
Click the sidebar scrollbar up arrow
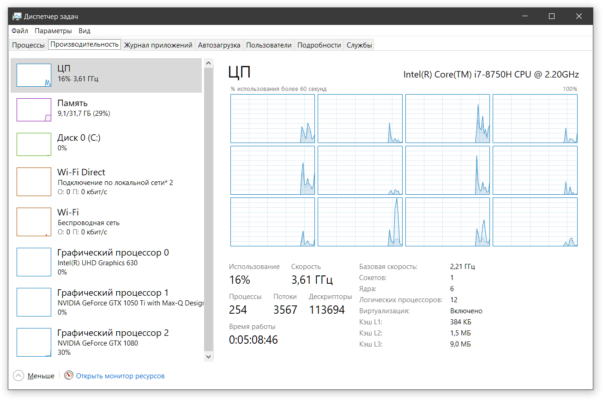[x=208, y=63]
